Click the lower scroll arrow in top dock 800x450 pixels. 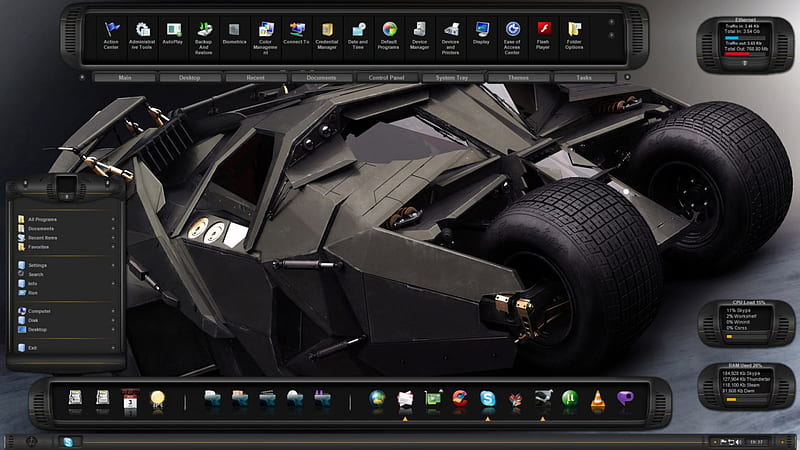[611, 35]
